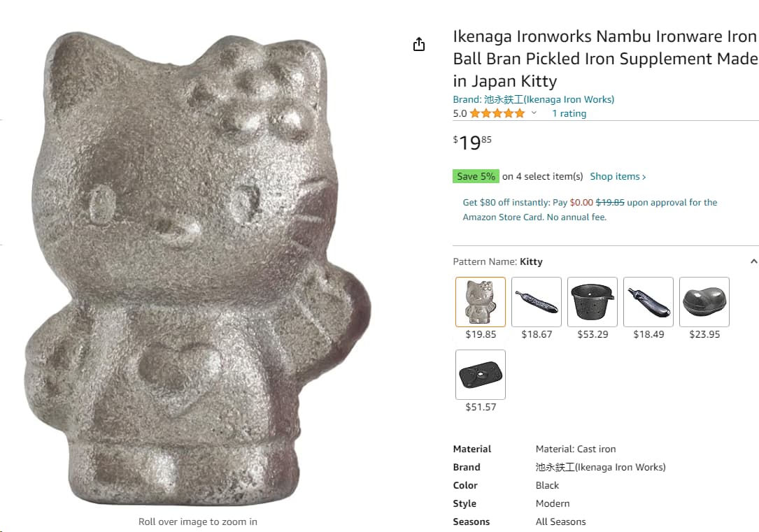Choose the pattern swatch priced $18.67

(537, 302)
